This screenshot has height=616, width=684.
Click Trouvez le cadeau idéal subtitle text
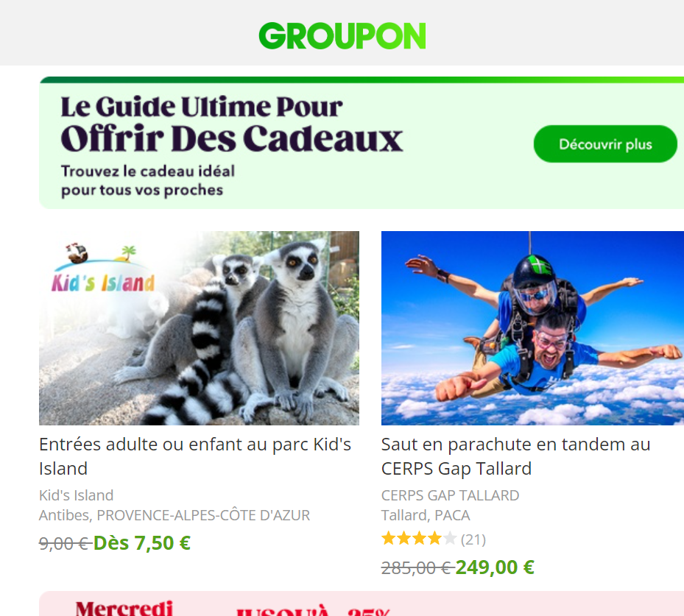click(148, 171)
